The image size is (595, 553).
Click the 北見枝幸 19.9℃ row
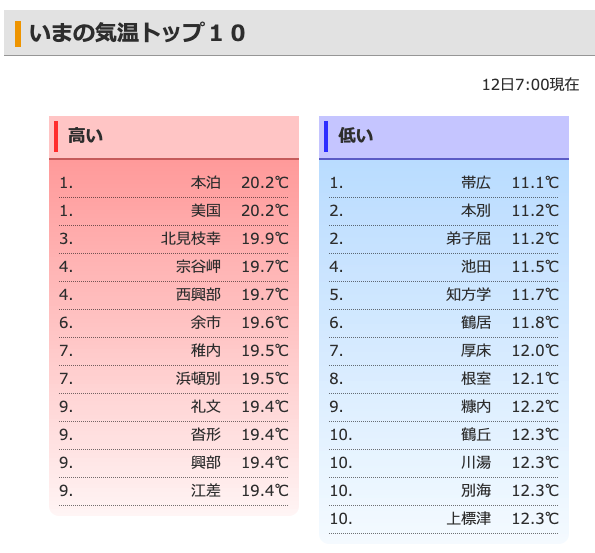pos(173,239)
